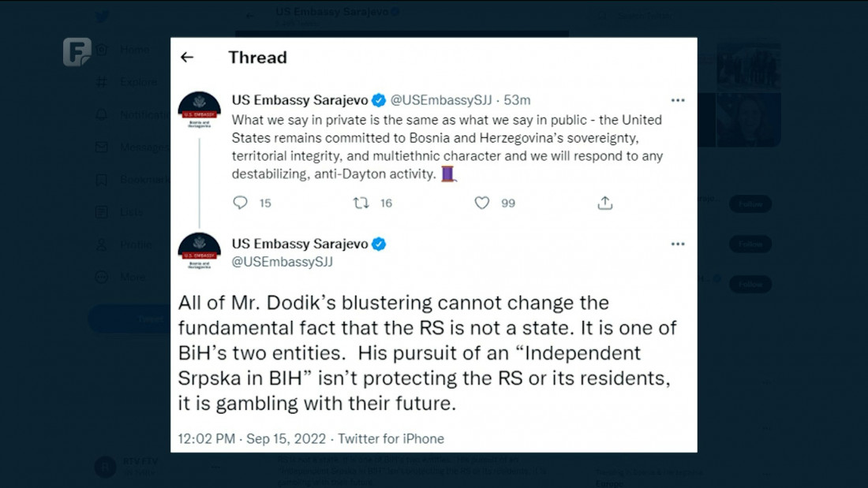The width and height of the screenshot is (868, 488).
Task: Click the embassy avatar on the second tweet
Action: click(x=199, y=252)
